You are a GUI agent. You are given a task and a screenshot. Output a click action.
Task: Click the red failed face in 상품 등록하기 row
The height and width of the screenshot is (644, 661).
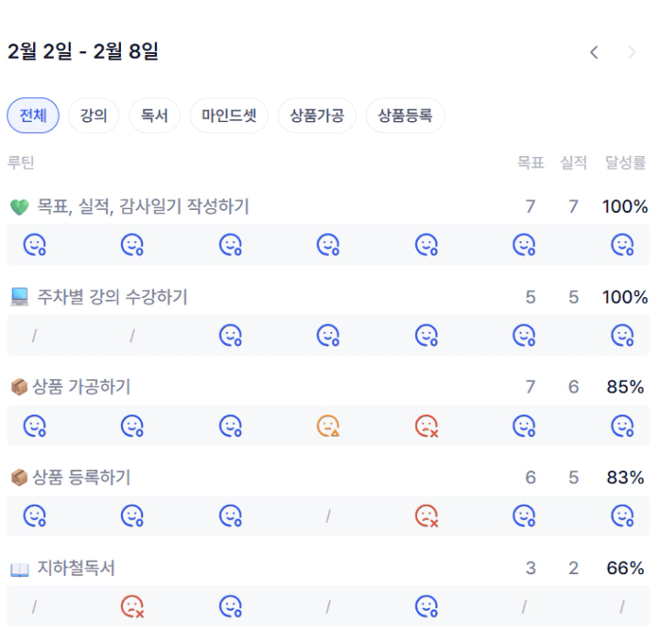point(426,516)
